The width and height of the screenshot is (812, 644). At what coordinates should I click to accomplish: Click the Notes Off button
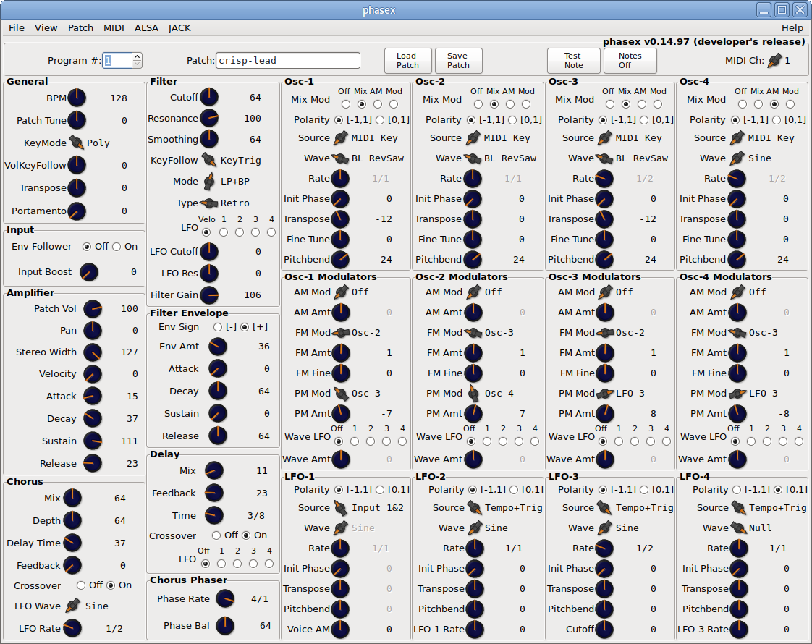tap(630, 61)
